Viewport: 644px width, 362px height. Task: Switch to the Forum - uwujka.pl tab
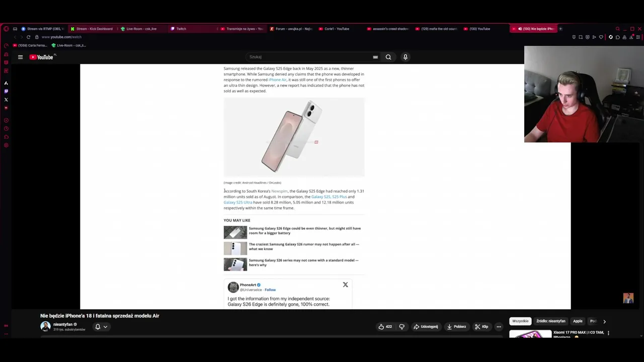[x=291, y=29]
